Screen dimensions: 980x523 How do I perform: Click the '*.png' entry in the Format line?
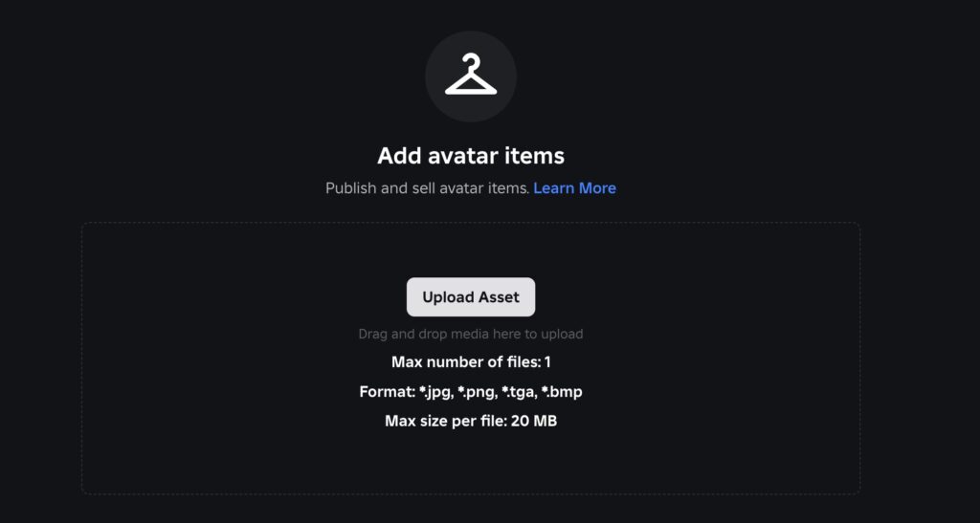477,392
